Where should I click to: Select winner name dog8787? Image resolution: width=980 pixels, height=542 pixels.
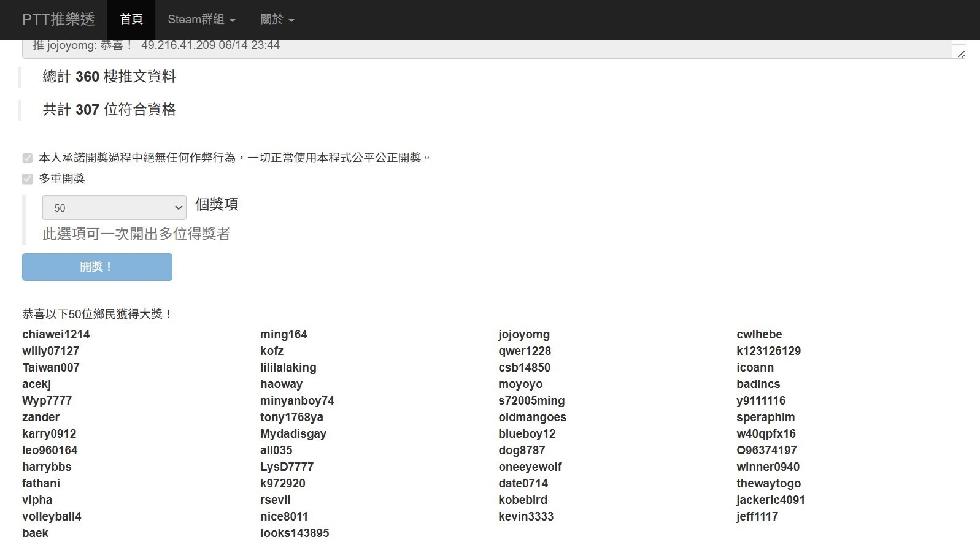[522, 451]
